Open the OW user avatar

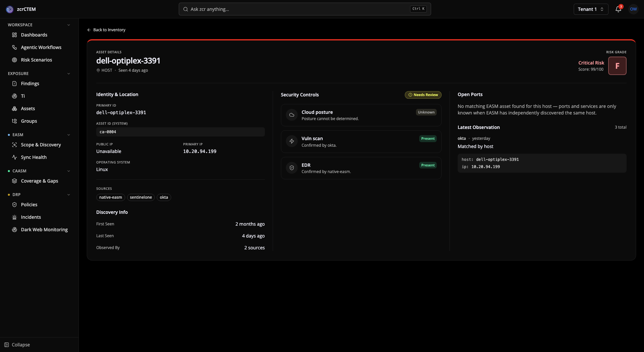point(633,9)
